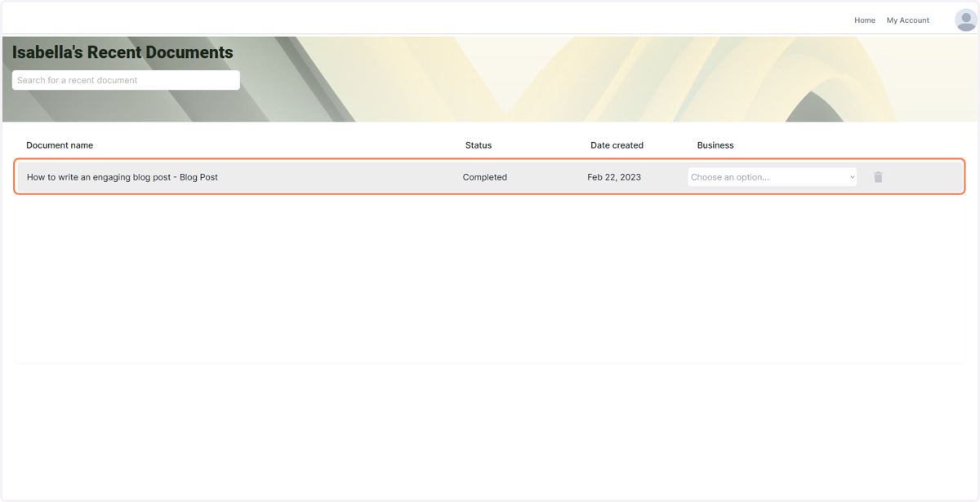Open the user profile avatar
Screen dimensions: 980x502
(966, 20)
